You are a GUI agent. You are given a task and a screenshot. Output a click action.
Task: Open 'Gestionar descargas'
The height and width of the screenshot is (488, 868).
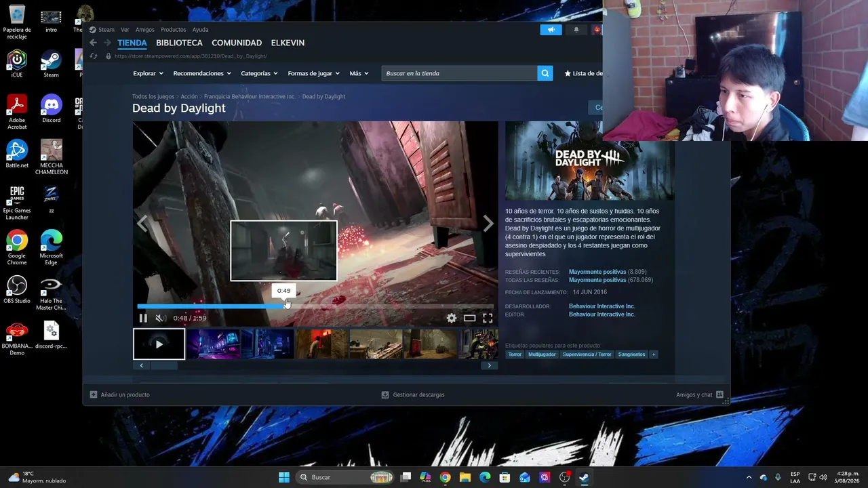(x=413, y=394)
